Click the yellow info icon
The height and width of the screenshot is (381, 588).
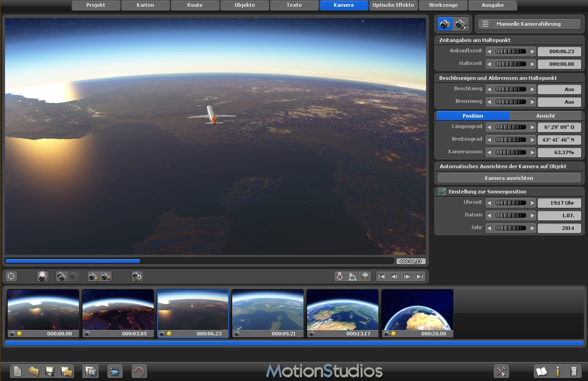[x=558, y=372]
